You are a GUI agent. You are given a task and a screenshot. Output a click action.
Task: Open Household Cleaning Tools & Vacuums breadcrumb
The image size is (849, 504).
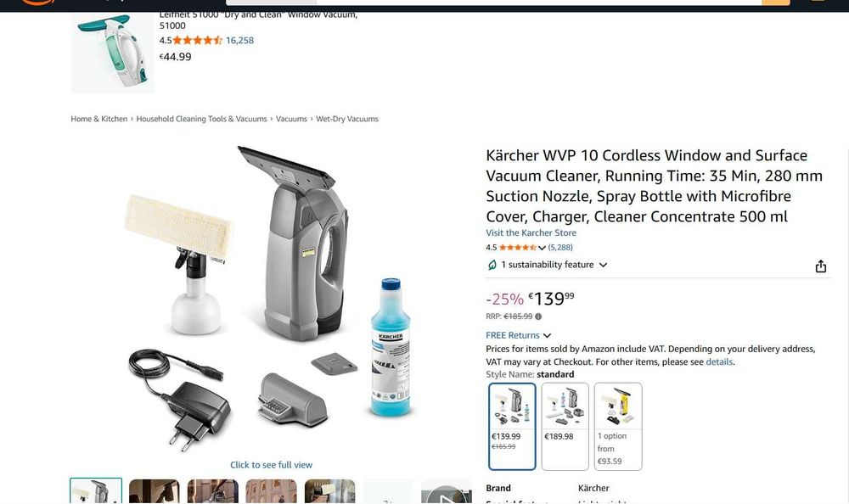[201, 119]
